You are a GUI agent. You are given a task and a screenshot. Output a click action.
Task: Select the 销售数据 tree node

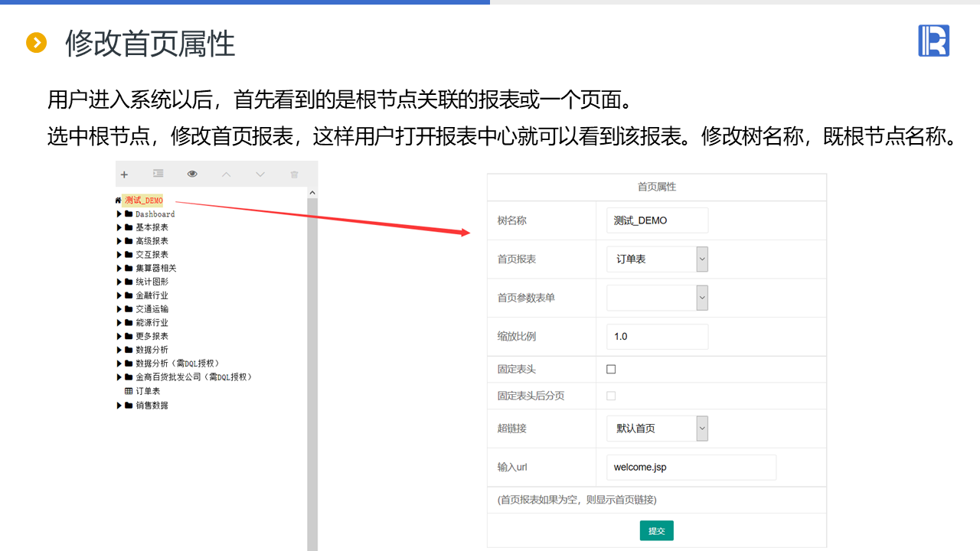tap(152, 406)
